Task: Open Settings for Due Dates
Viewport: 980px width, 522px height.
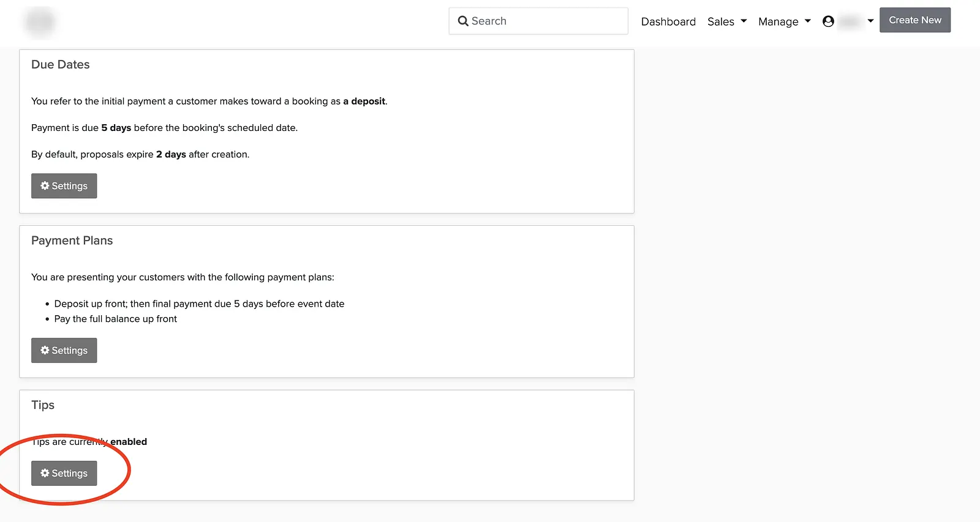Action: point(64,186)
